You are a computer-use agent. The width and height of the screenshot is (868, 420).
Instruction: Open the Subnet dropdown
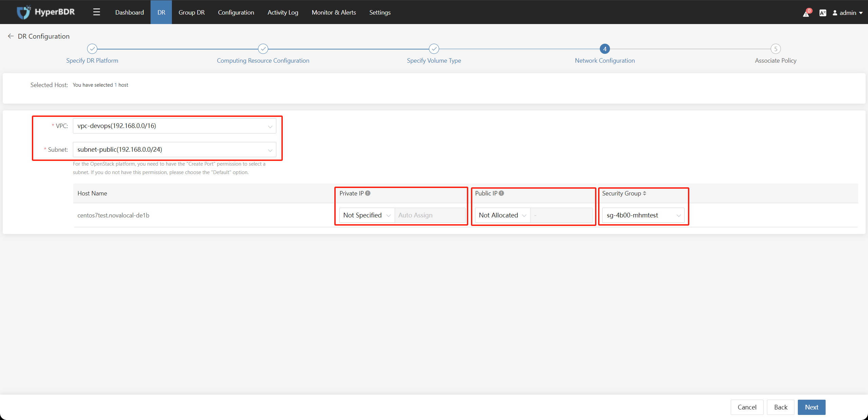pos(175,150)
